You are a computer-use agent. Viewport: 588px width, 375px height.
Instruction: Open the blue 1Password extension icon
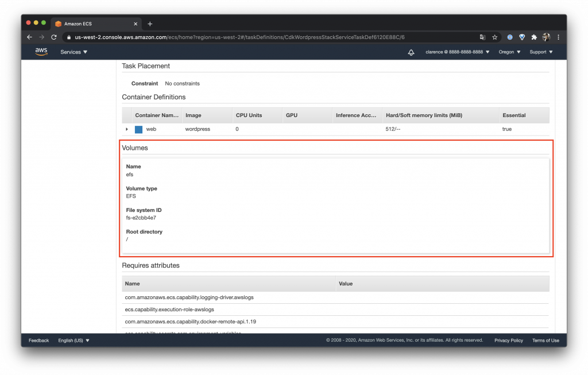[510, 37]
